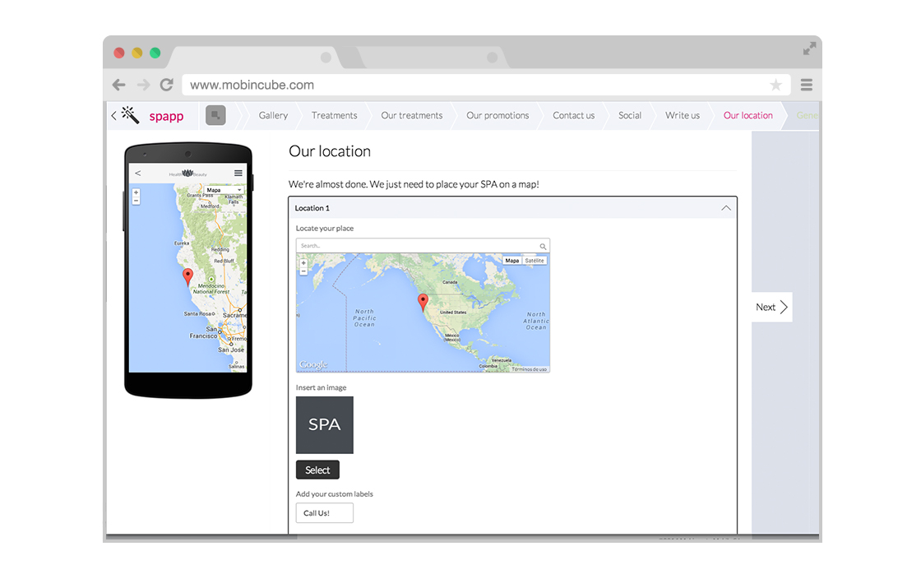Open the Gallery step tab
This screenshot has width=921, height=588.
(x=273, y=115)
